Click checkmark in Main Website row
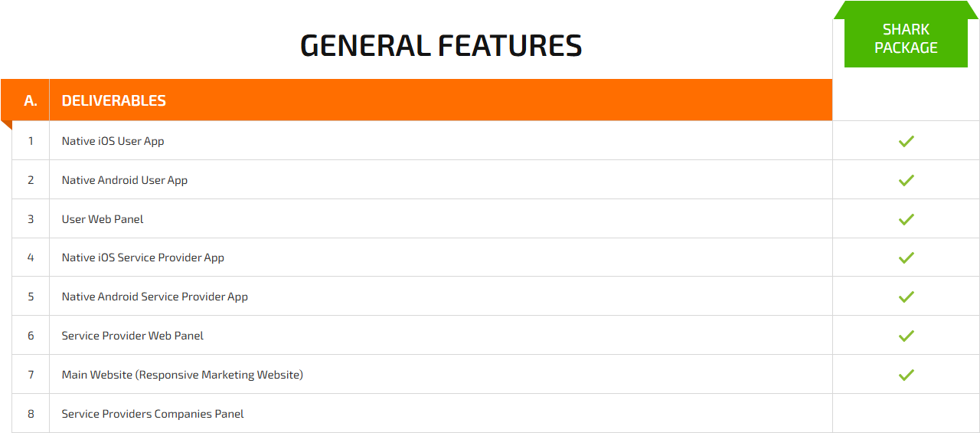This screenshot has width=980, height=433. 906,375
